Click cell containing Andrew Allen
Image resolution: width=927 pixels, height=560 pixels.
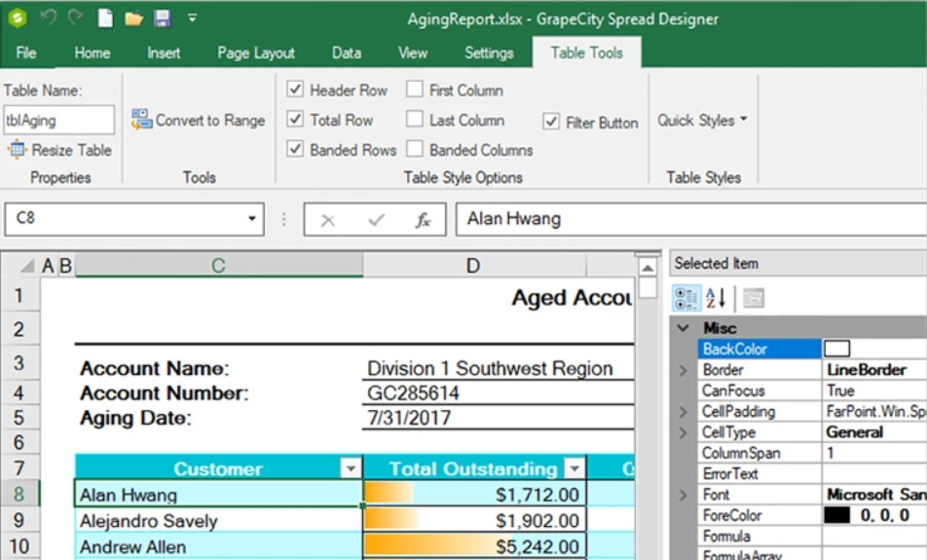(x=219, y=547)
